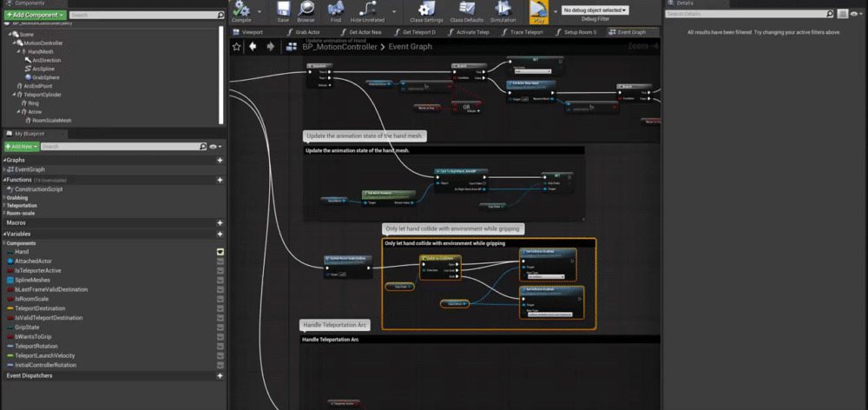Collapse the Graphs section
Viewport: 868px width, 410px height.
tap(5, 160)
